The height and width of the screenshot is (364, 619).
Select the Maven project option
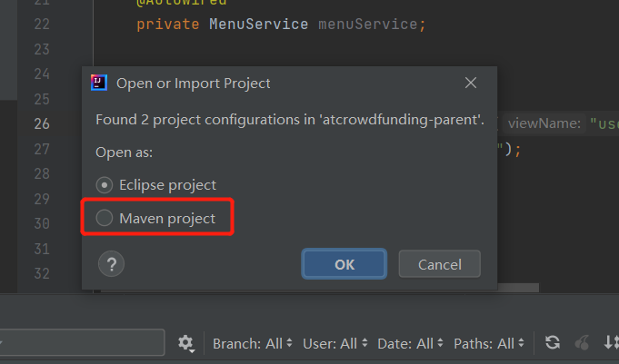[105, 218]
